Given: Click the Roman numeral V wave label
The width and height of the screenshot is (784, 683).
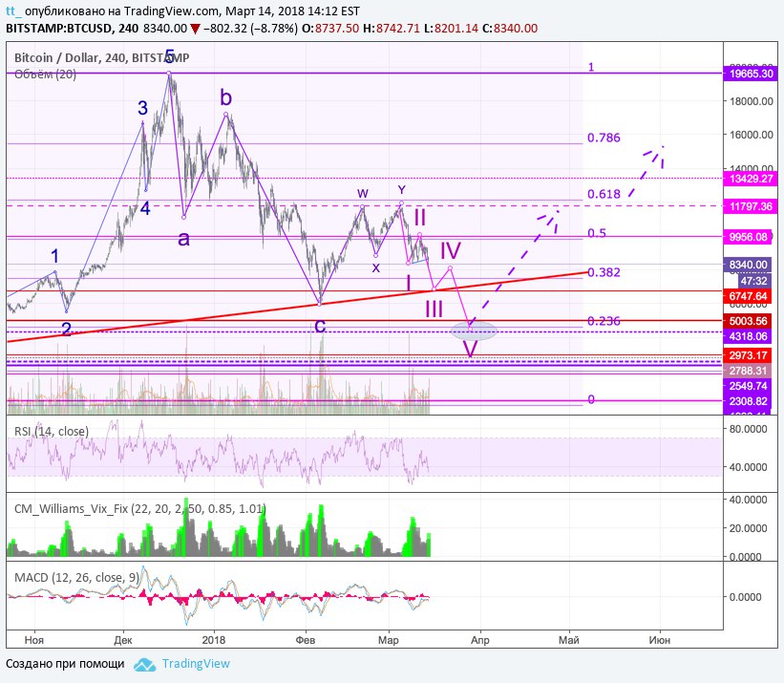Looking at the screenshot, I should point(470,349).
